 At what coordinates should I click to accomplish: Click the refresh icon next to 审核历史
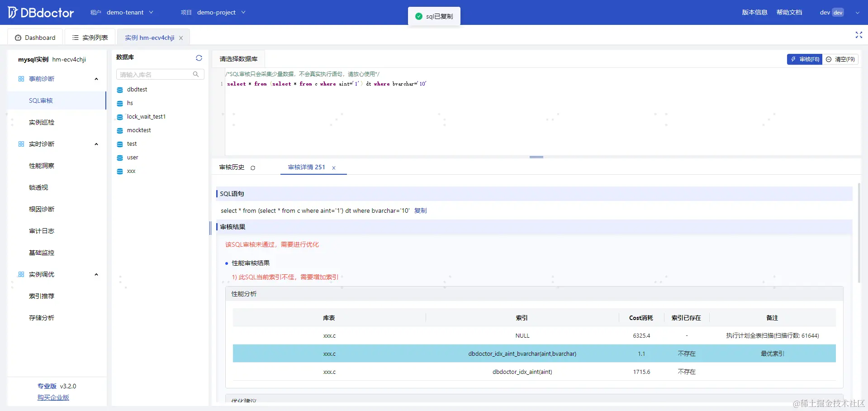click(253, 167)
